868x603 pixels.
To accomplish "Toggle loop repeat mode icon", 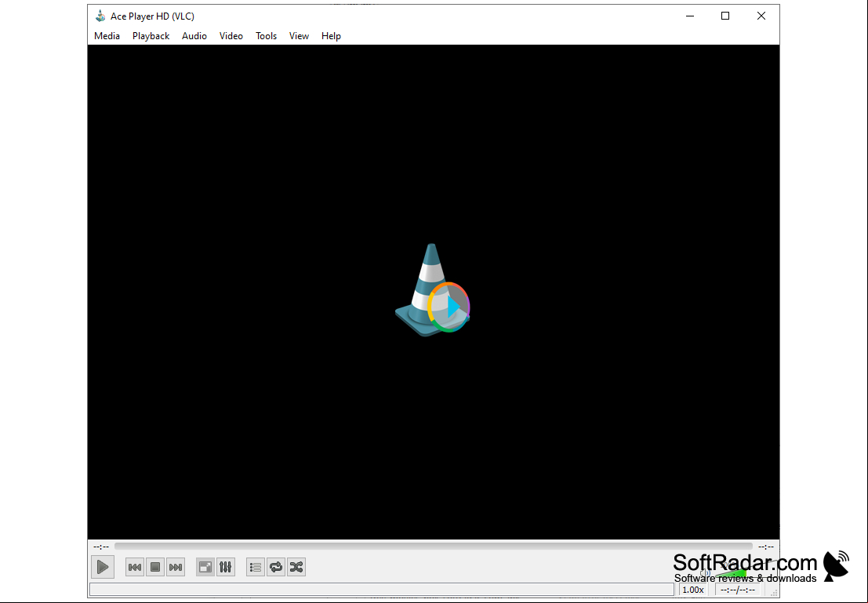I will (x=276, y=567).
